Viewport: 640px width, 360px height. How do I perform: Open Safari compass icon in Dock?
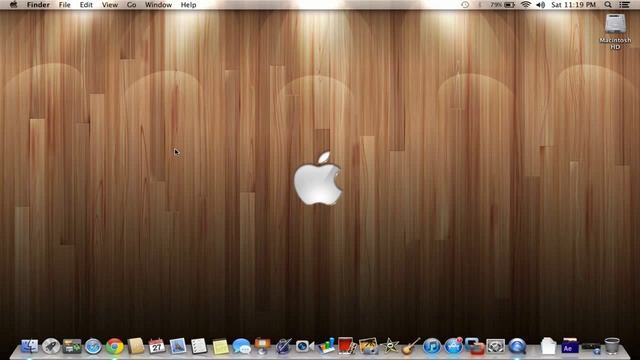[93, 346]
